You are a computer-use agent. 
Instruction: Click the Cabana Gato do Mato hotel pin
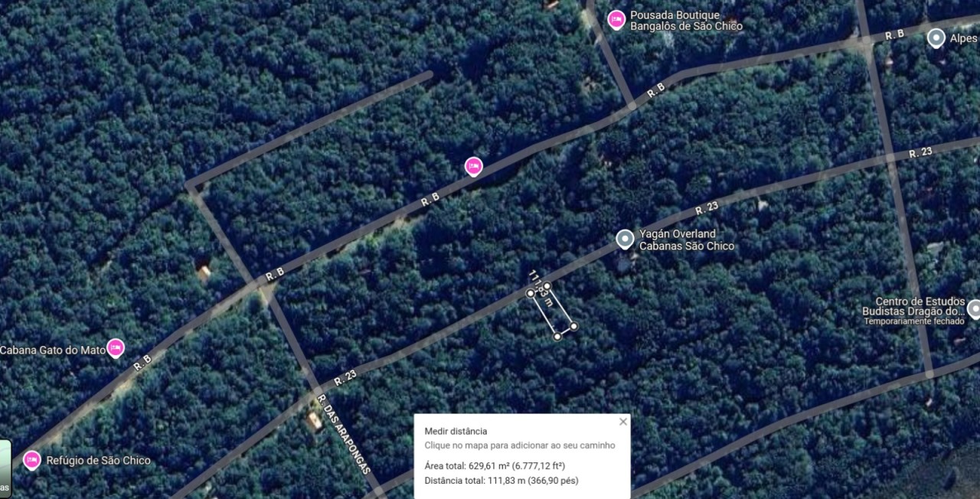coord(116,348)
